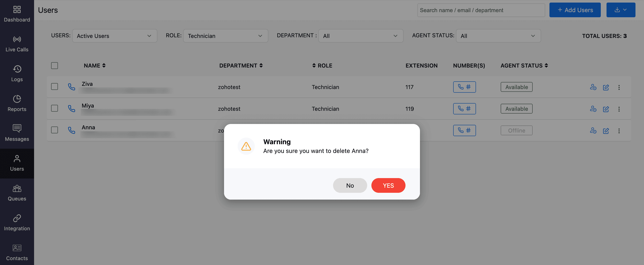This screenshot has height=265, width=644.
Task: Open phone number badge in Miya's row
Action: 464,109
